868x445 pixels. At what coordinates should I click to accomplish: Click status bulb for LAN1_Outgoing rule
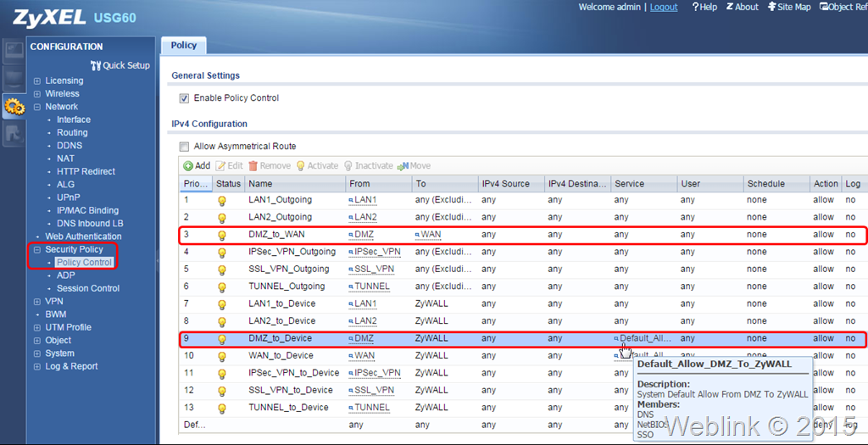pyautogui.click(x=222, y=200)
